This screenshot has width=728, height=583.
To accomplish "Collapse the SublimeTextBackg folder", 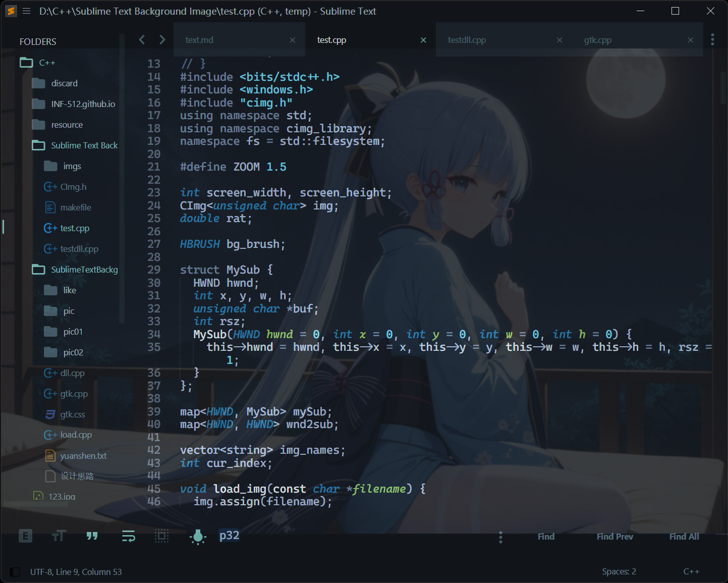I will click(38, 270).
